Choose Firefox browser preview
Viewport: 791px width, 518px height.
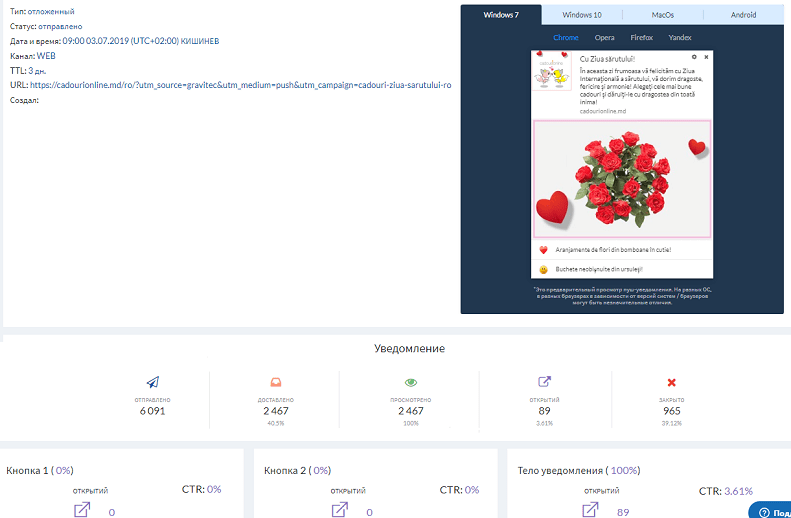(x=641, y=37)
